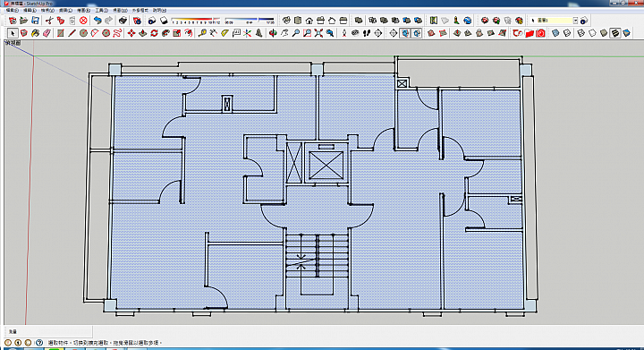Image resolution: width=644 pixels, height=350 pixels.
Task: Click the Save floppy disk button
Action: [35, 20]
